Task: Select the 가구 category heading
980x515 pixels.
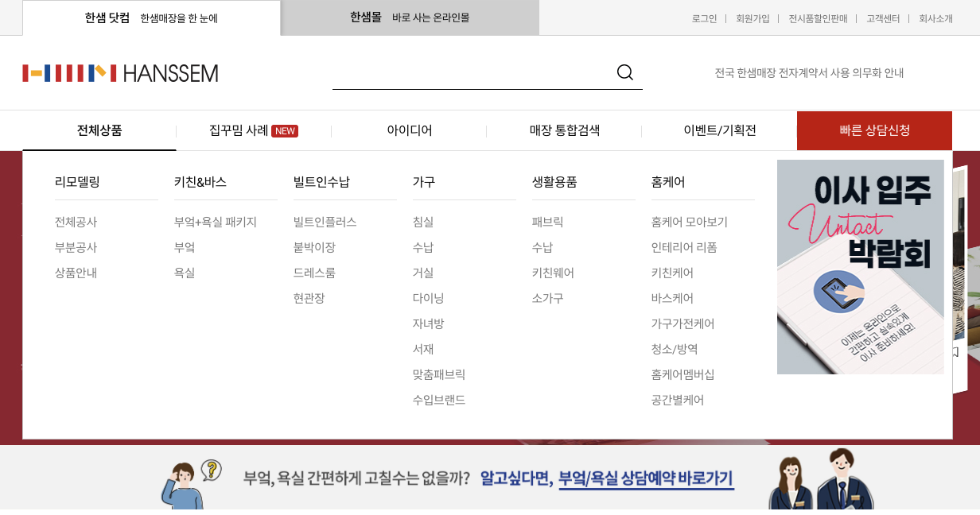Action: (x=424, y=182)
